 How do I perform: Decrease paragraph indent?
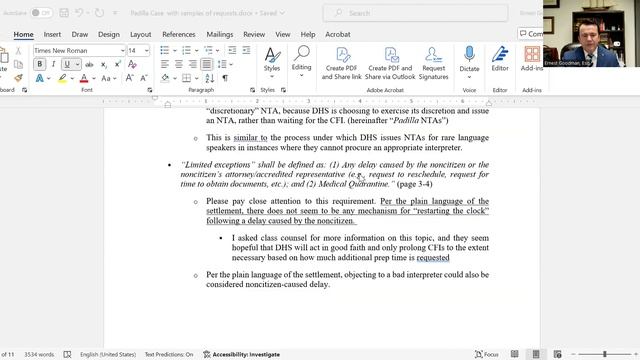pyautogui.click(x=232, y=50)
